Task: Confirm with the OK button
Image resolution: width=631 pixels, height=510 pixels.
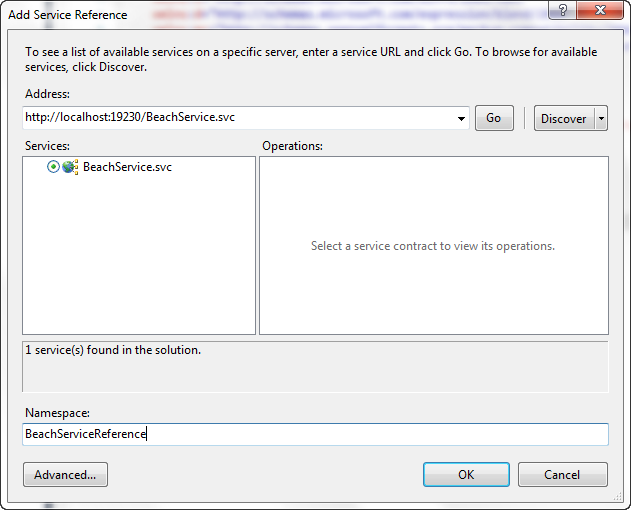Action: pos(466,474)
